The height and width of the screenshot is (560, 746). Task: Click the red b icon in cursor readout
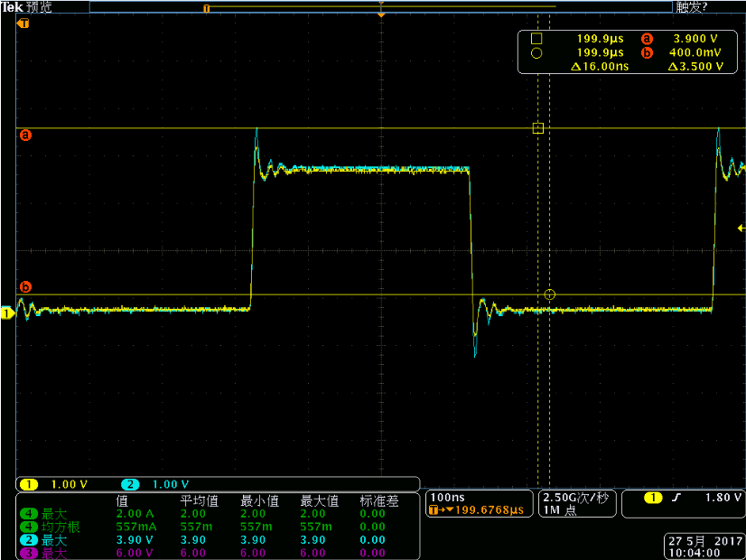tap(647, 52)
